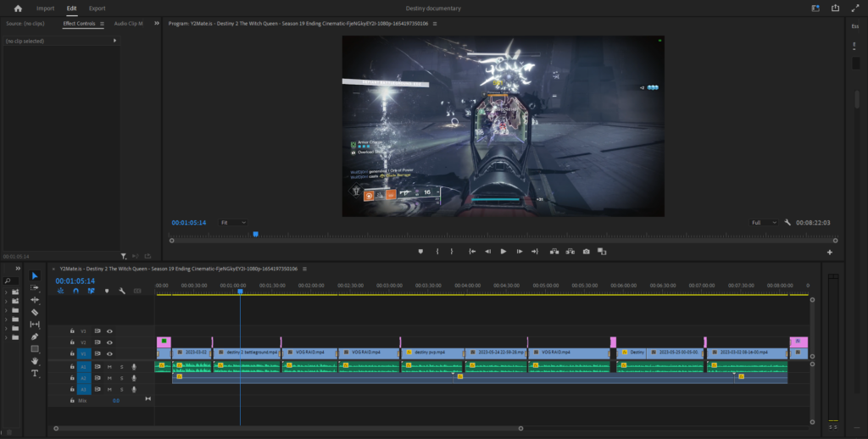Select the destiny 2 battleground.mp4 clip
Screen dimensions: 868x439
pos(247,353)
